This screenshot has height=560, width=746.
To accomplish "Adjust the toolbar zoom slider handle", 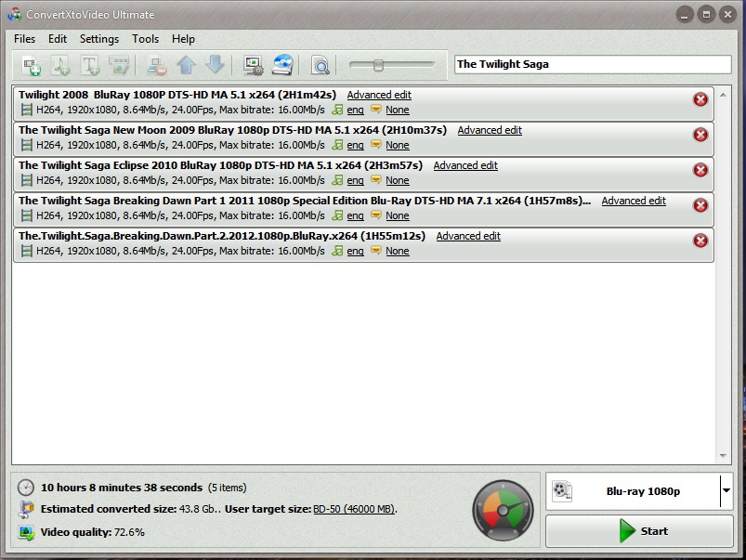I will point(378,65).
